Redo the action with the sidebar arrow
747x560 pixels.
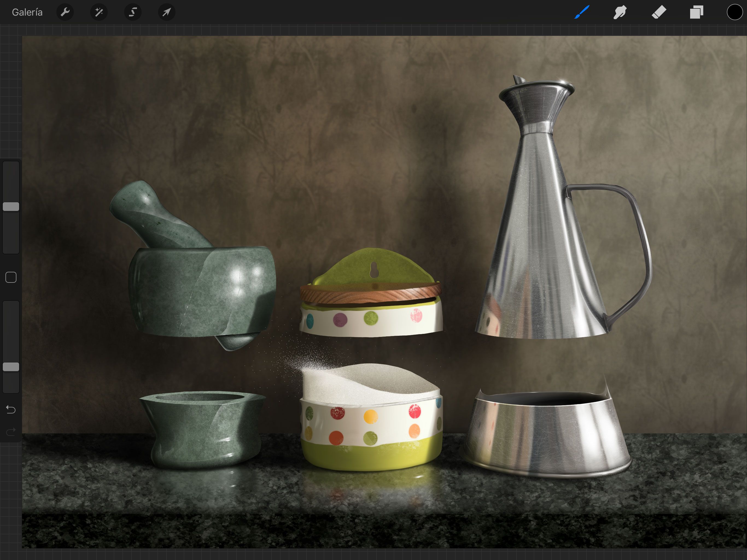coord(11,431)
